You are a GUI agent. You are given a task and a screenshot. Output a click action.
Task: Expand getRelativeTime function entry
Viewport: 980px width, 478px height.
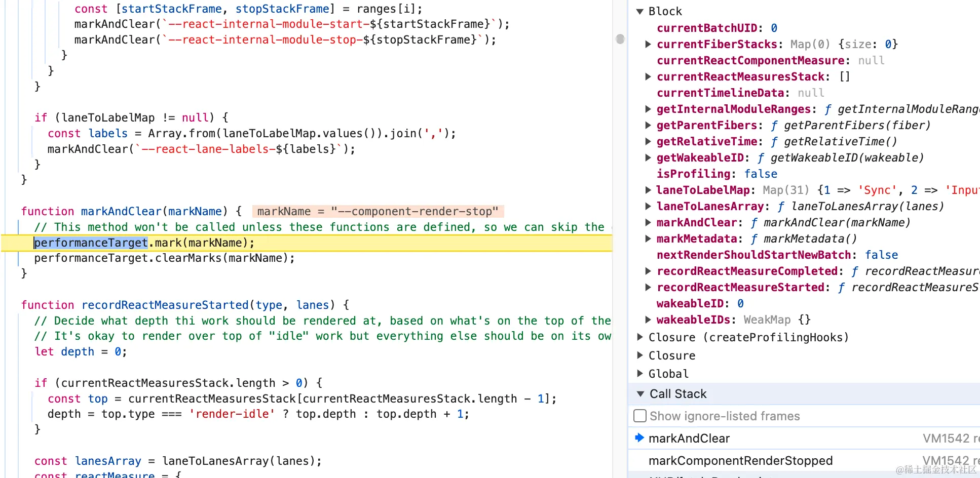[648, 141]
